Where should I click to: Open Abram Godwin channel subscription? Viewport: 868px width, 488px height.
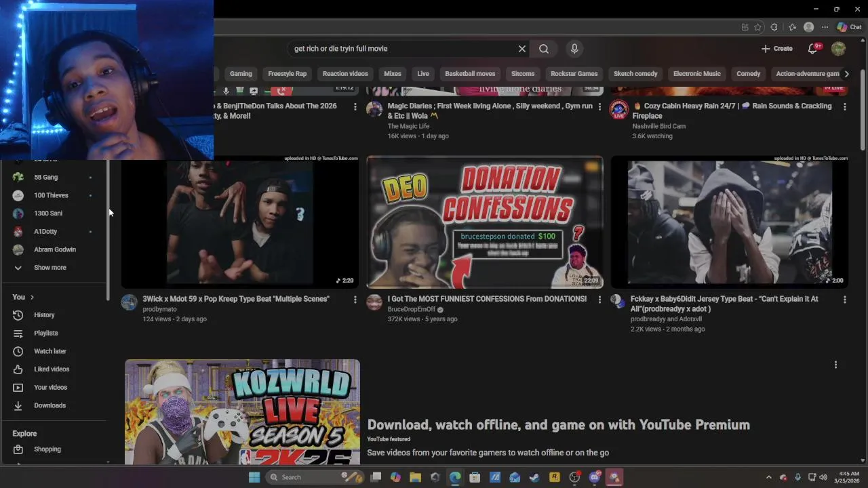click(x=54, y=249)
